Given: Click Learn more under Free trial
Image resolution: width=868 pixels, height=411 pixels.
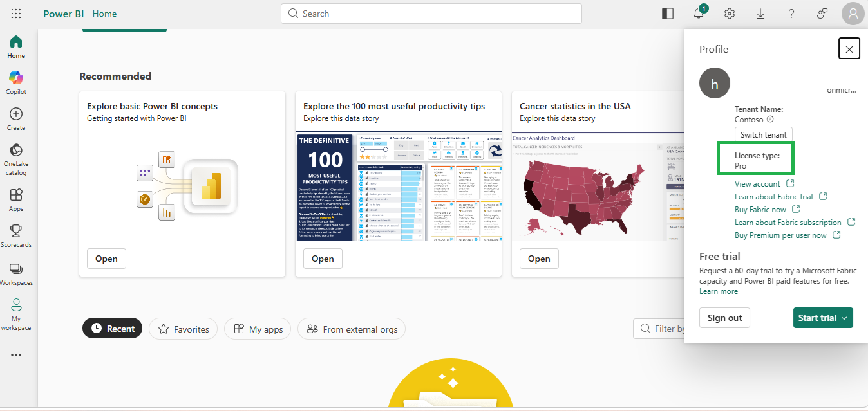Looking at the screenshot, I should [719, 291].
